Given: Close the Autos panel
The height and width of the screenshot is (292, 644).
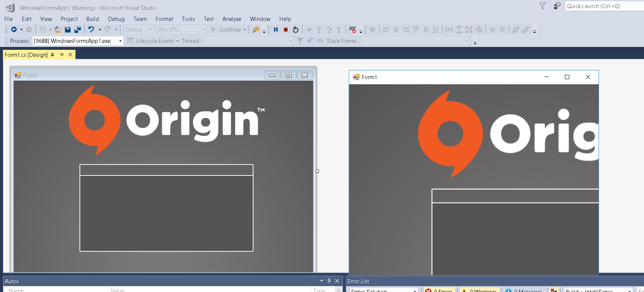Looking at the screenshot, I should click(337, 281).
